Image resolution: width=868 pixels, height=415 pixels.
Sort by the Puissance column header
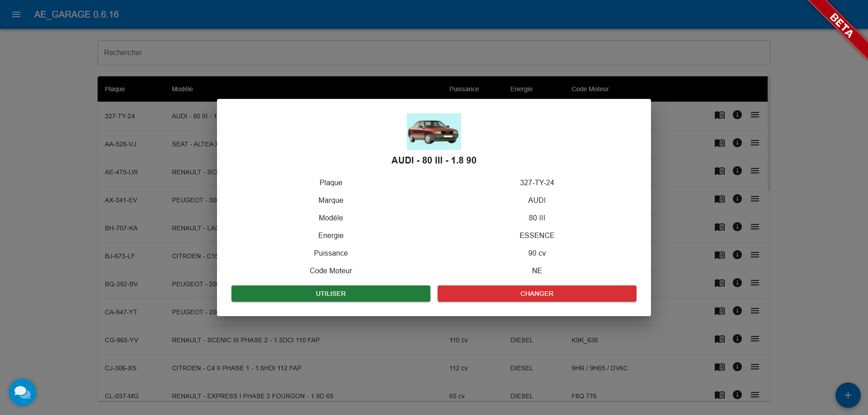tap(464, 89)
